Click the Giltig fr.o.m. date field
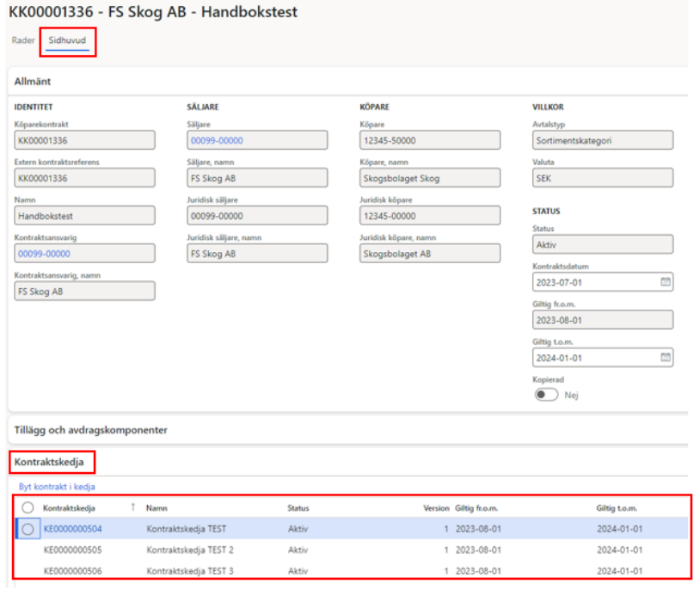The image size is (700, 590). (602, 319)
